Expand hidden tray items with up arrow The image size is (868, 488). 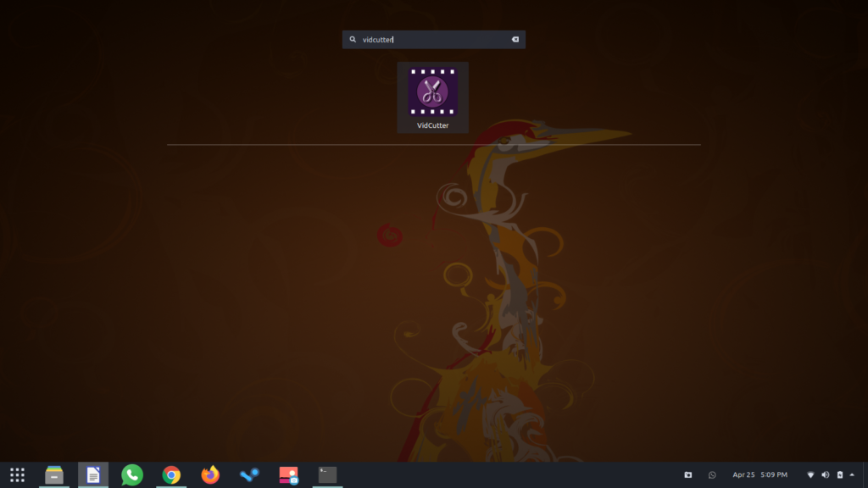point(852,475)
